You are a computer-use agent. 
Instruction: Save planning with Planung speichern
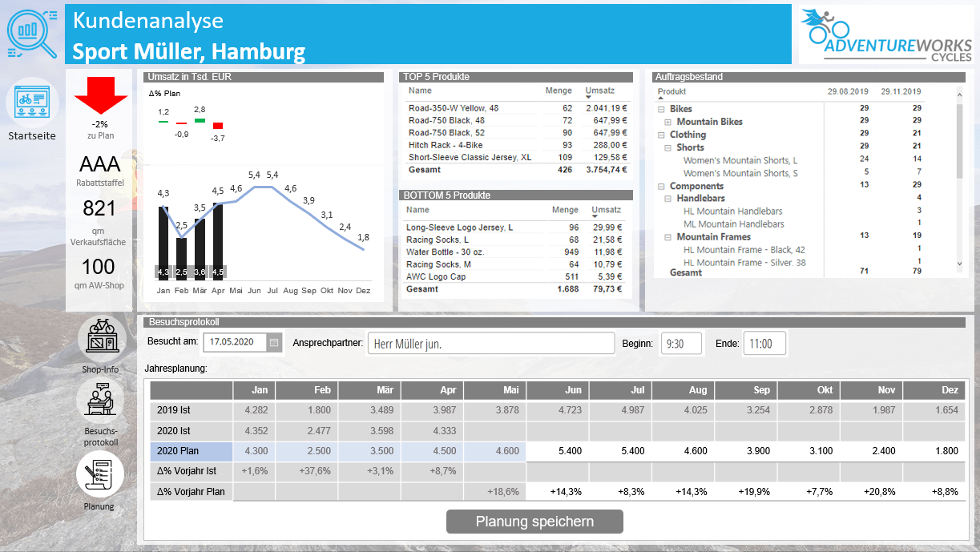[x=534, y=522]
